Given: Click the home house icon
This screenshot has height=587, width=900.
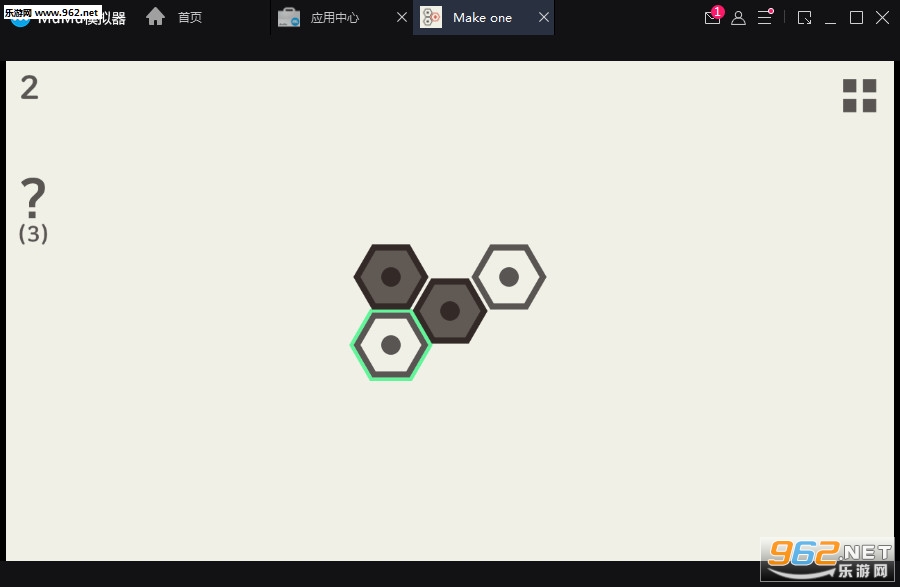Looking at the screenshot, I should pos(156,17).
